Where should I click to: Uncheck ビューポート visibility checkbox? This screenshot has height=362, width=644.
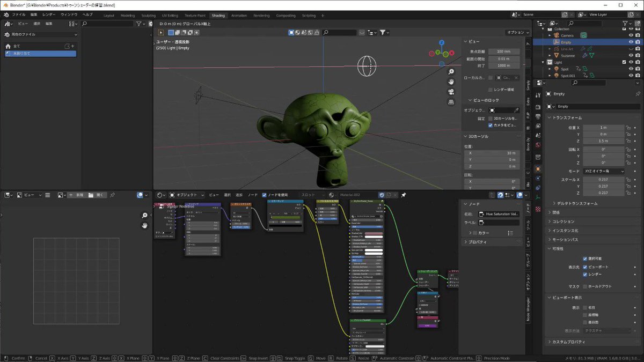tap(586, 267)
